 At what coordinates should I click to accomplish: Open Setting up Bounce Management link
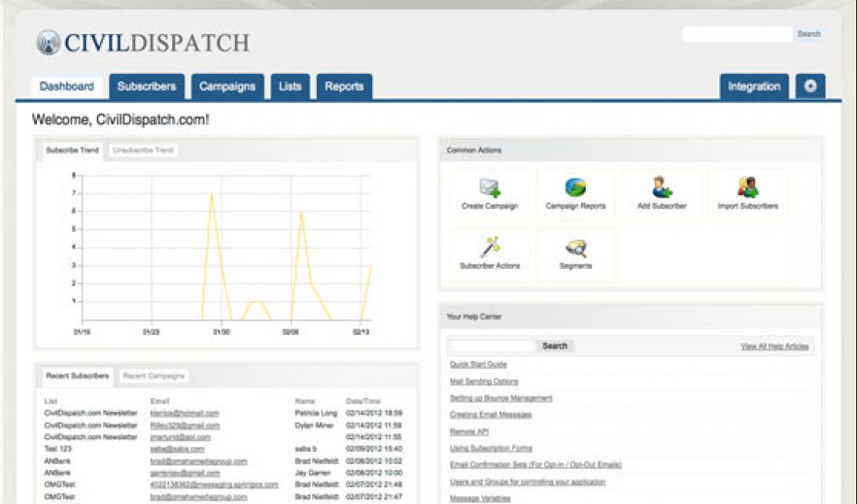click(501, 398)
